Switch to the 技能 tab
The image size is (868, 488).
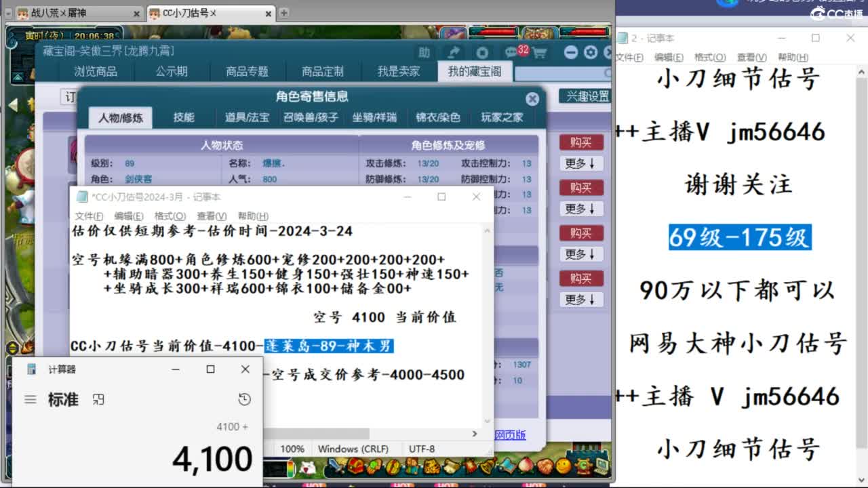coord(184,117)
